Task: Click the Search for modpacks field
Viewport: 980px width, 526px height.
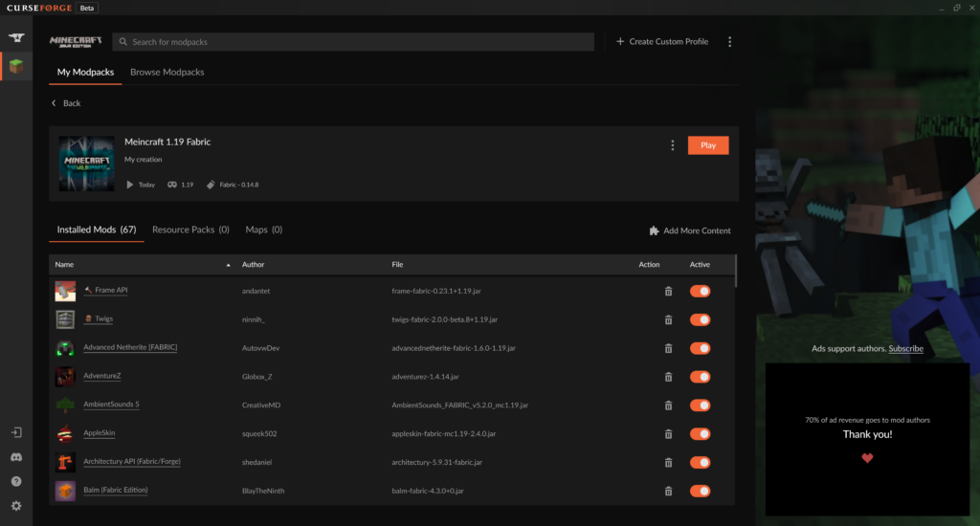Action: (353, 42)
